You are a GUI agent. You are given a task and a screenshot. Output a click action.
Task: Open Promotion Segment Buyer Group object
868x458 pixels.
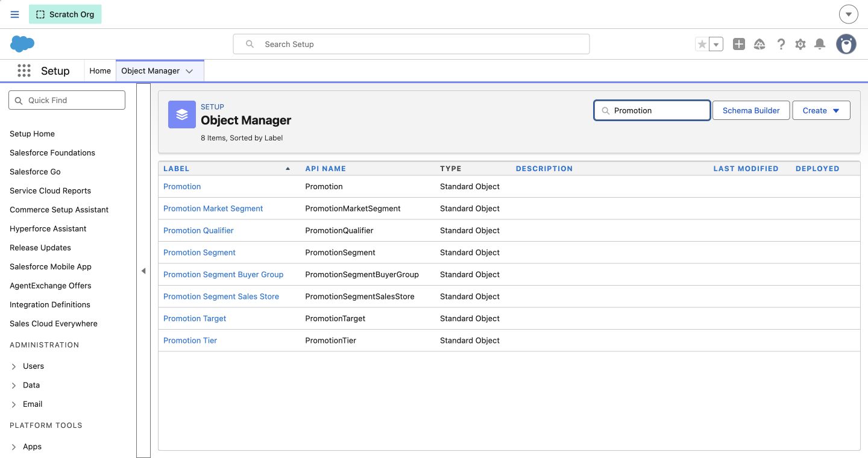223,274
